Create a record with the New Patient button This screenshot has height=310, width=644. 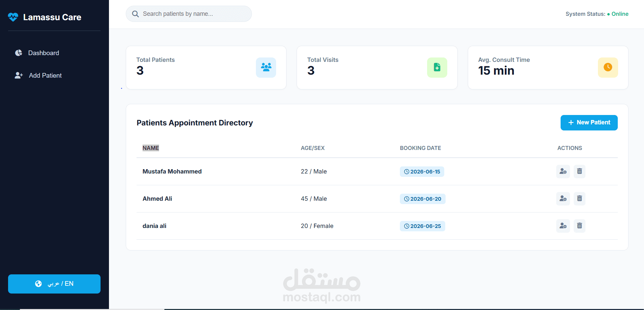coord(589,123)
